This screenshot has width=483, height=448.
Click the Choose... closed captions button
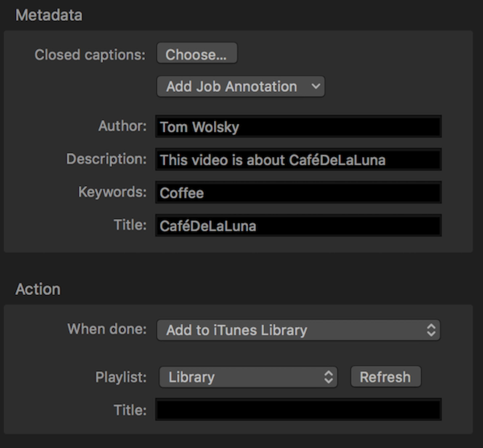pyautogui.click(x=197, y=53)
